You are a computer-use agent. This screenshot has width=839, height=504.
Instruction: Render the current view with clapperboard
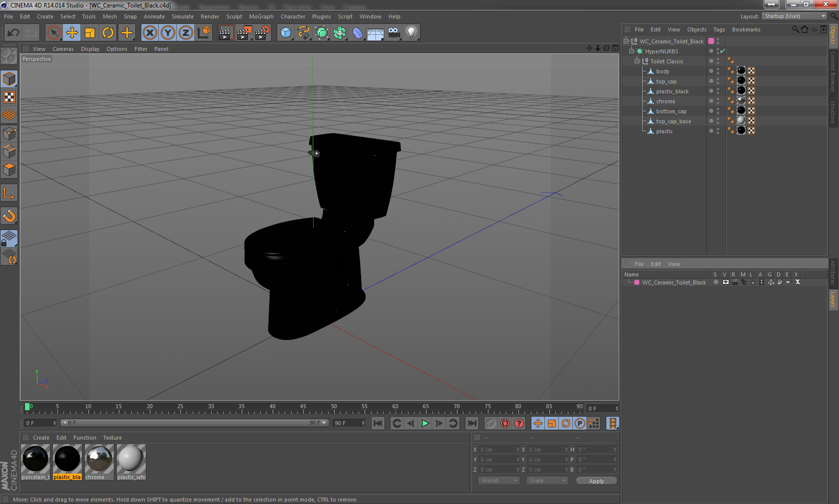tap(226, 33)
